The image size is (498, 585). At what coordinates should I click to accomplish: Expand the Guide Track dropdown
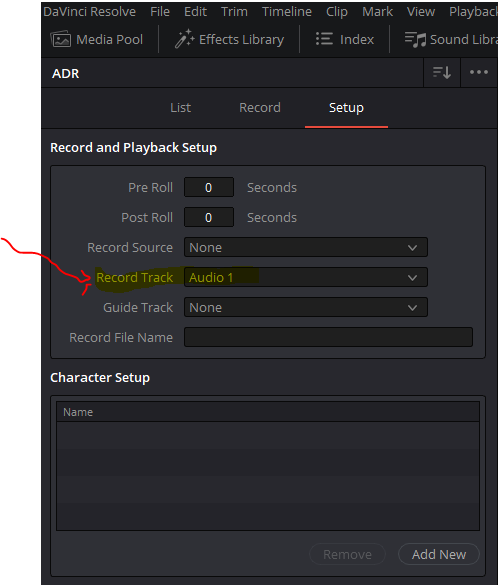point(306,307)
